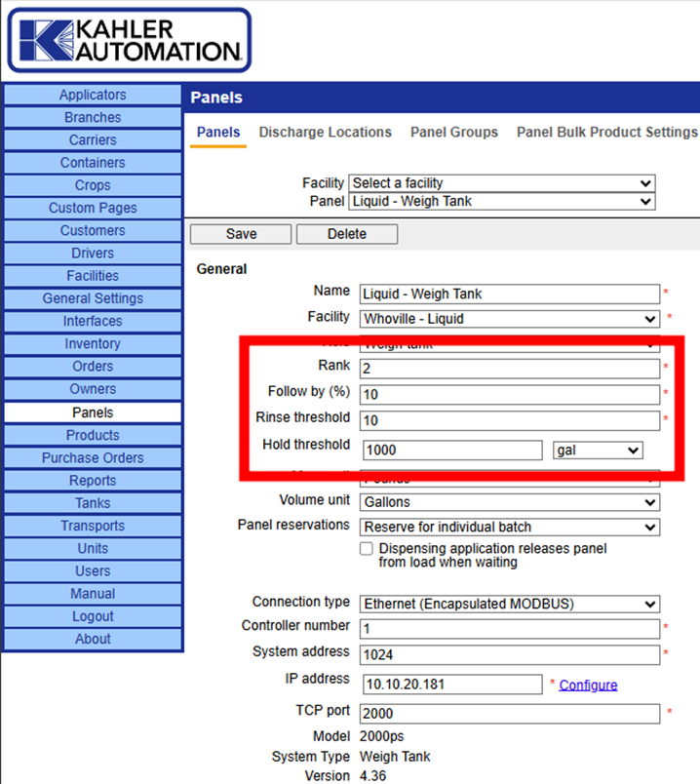Viewport: 700px width, 784px height.
Task: Open the Facility filter dropdown
Action: (501, 182)
